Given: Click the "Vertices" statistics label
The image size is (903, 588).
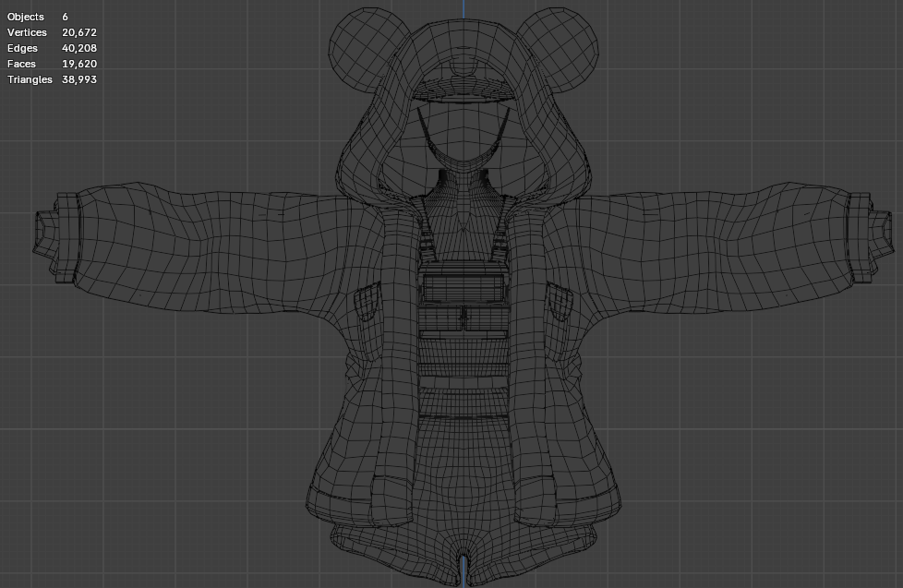Looking at the screenshot, I should pyautogui.click(x=27, y=32).
